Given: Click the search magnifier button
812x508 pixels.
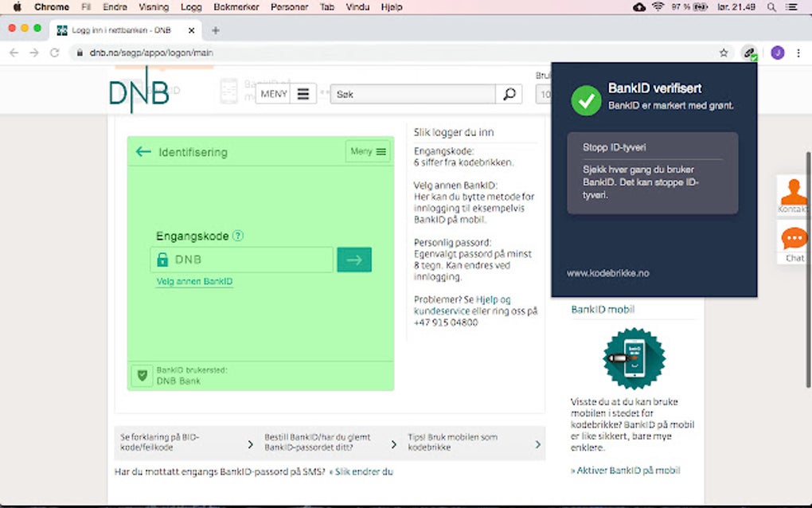Looking at the screenshot, I should [x=509, y=94].
